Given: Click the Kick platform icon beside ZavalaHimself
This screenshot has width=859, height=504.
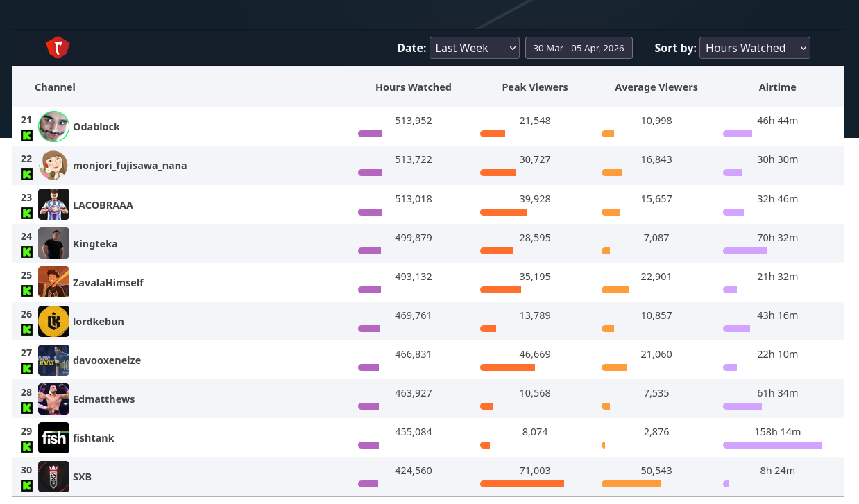Looking at the screenshot, I should point(26,290).
